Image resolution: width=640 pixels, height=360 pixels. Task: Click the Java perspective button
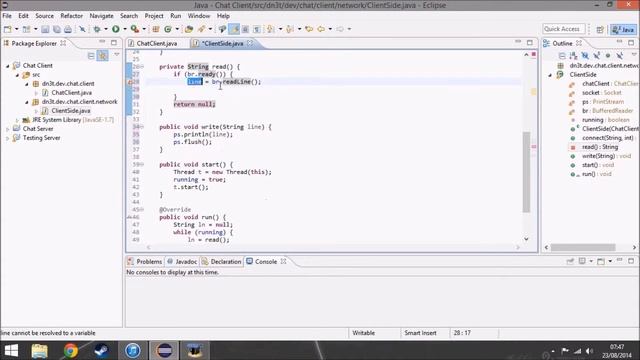click(623, 29)
